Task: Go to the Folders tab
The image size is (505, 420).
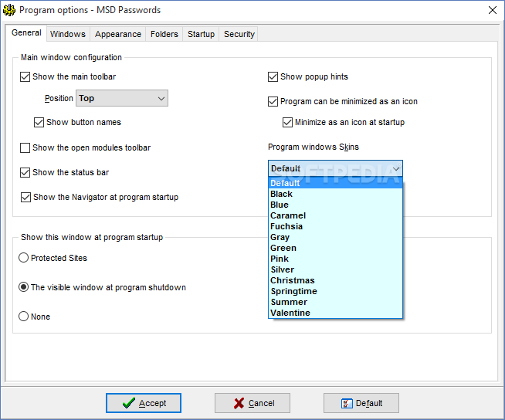Action: click(164, 34)
